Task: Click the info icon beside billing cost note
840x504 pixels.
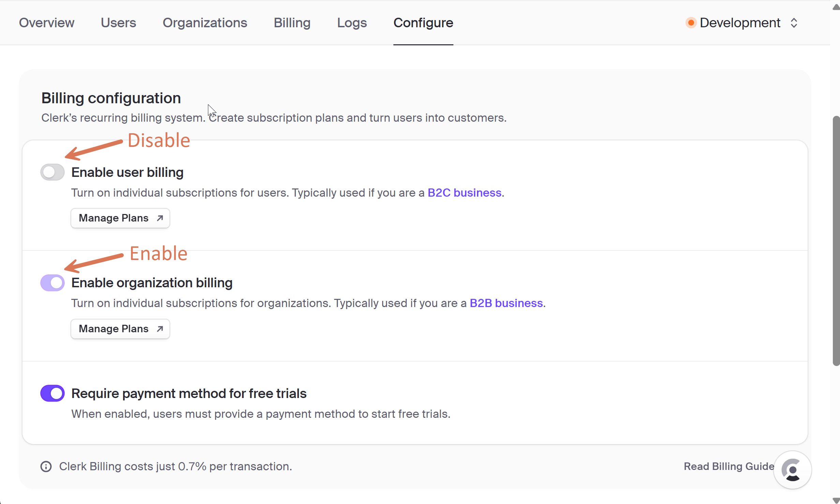Action: [x=46, y=466]
